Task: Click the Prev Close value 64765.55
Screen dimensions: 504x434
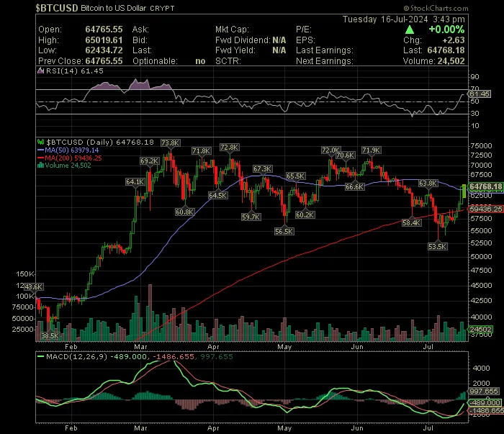Action: (x=104, y=61)
